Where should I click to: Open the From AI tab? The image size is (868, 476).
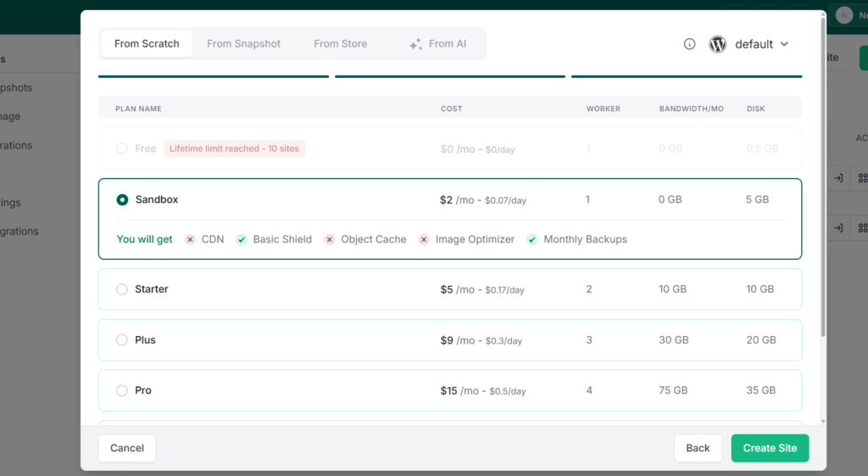coord(438,44)
